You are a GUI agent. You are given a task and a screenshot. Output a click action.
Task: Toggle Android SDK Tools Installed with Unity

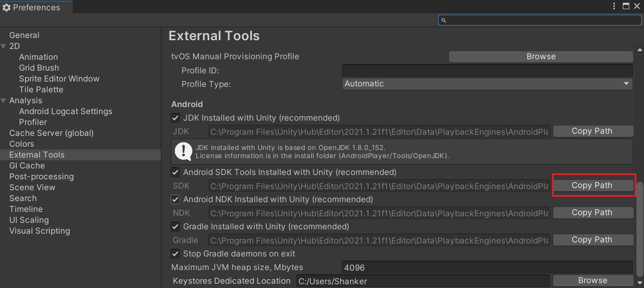176,172
